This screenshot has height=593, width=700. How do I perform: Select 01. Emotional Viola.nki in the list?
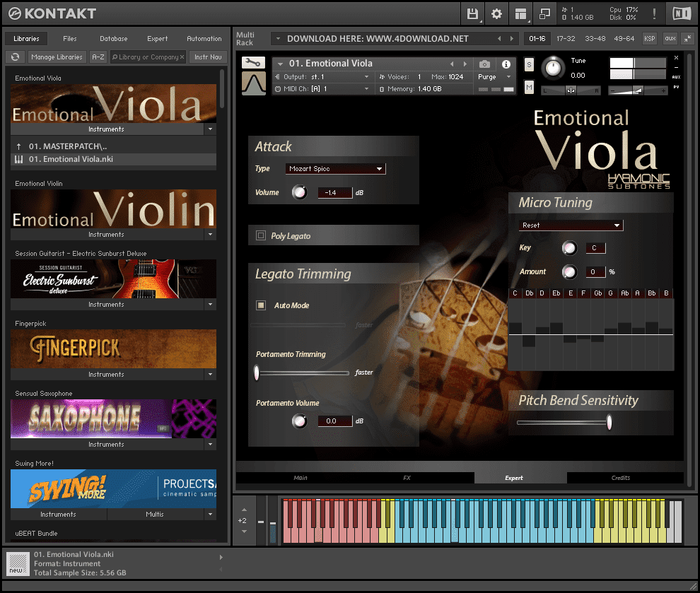pyautogui.click(x=113, y=159)
